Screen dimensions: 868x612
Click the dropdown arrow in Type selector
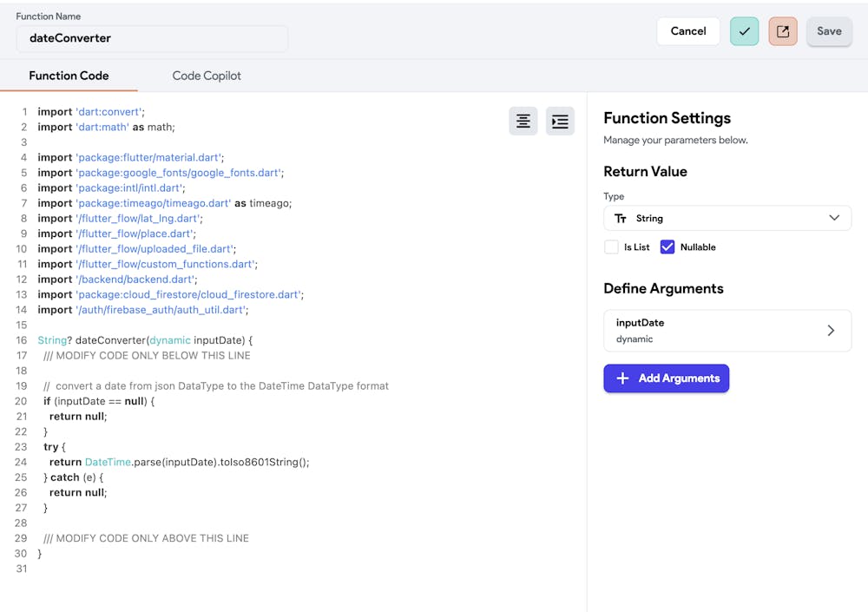(834, 219)
